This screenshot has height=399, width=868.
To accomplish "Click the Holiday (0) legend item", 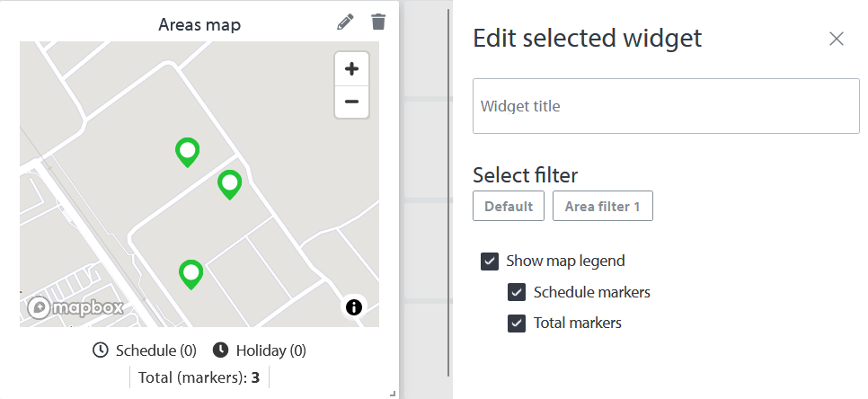I will point(260,350).
